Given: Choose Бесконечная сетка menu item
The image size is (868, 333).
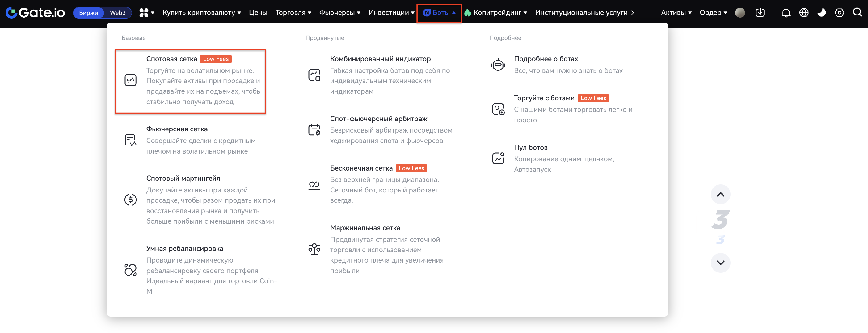Looking at the screenshot, I should [361, 168].
